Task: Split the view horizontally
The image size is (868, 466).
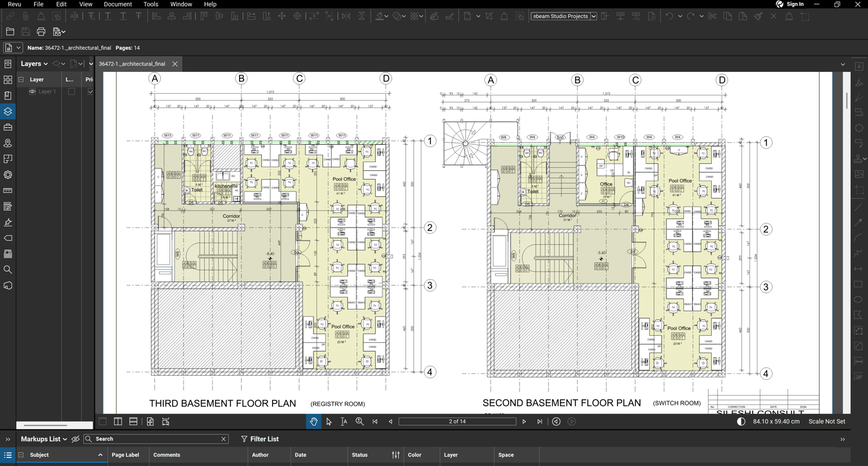Action: point(133,421)
